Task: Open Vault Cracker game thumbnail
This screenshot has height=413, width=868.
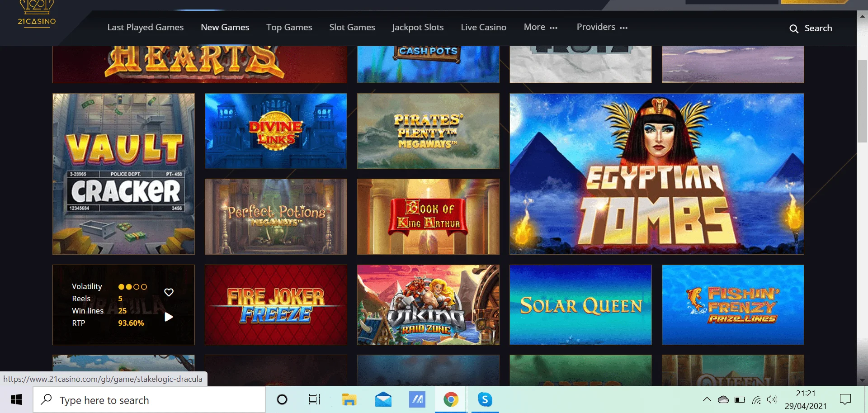Action: 123,174
